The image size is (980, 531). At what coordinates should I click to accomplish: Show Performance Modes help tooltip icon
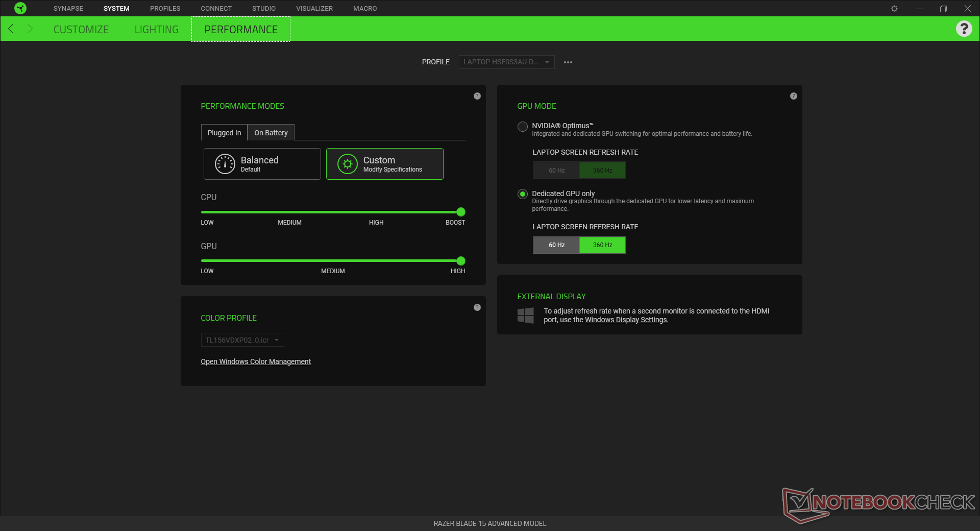pyautogui.click(x=477, y=96)
